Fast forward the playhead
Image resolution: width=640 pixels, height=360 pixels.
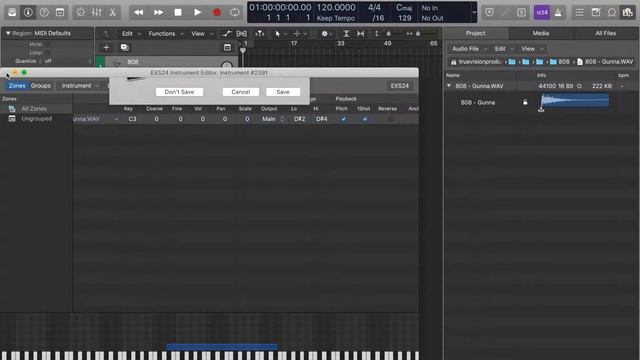click(x=158, y=12)
